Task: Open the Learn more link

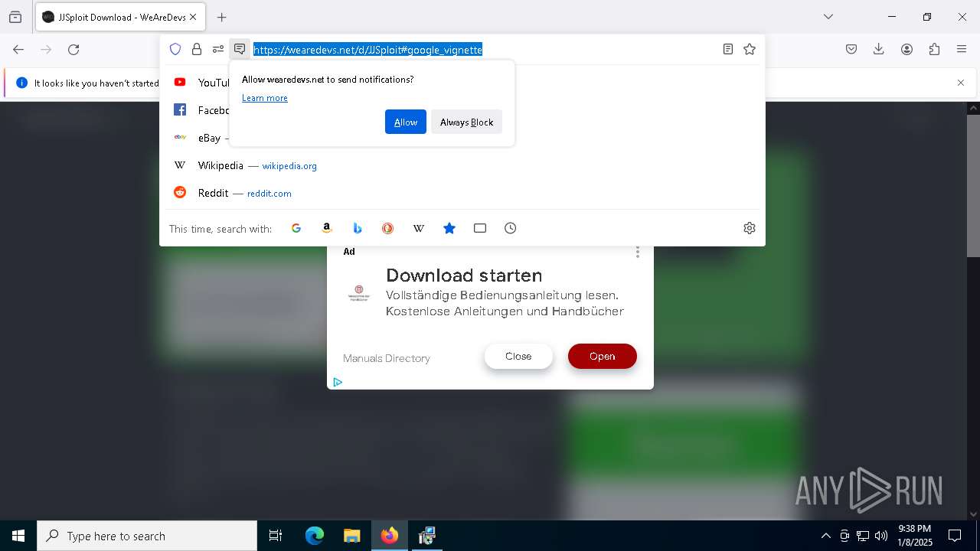Action: coord(265,98)
